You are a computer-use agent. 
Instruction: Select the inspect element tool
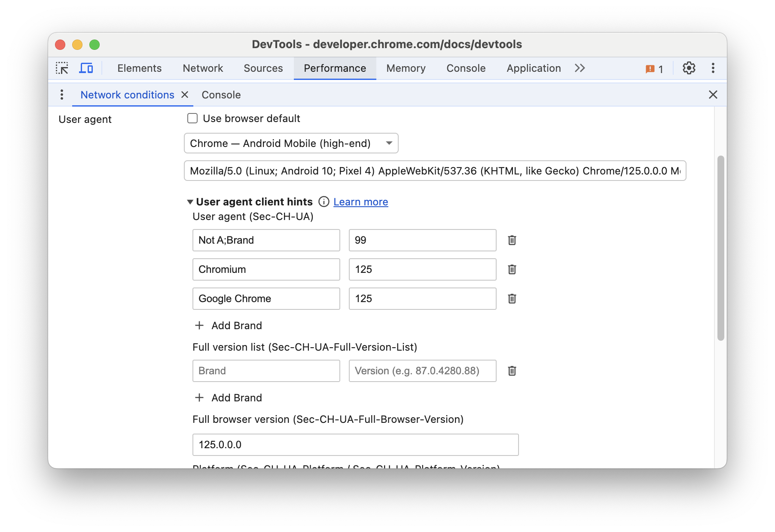pyautogui.click(x=62, y=68)
